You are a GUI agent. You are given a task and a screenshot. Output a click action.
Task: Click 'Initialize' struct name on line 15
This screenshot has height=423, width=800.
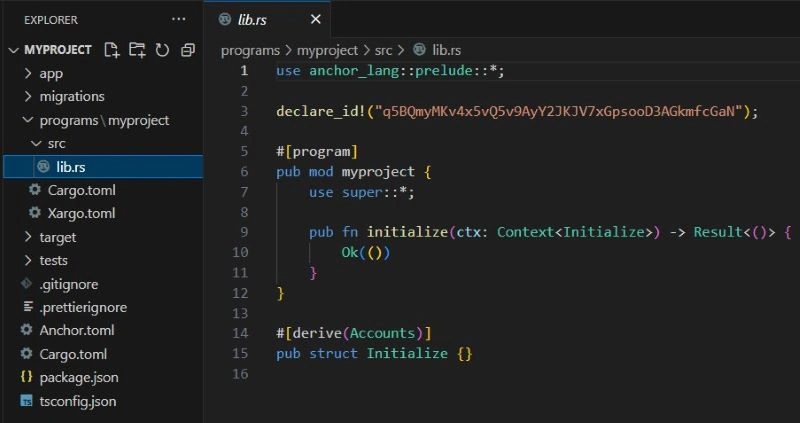click(x=407, y=354)
